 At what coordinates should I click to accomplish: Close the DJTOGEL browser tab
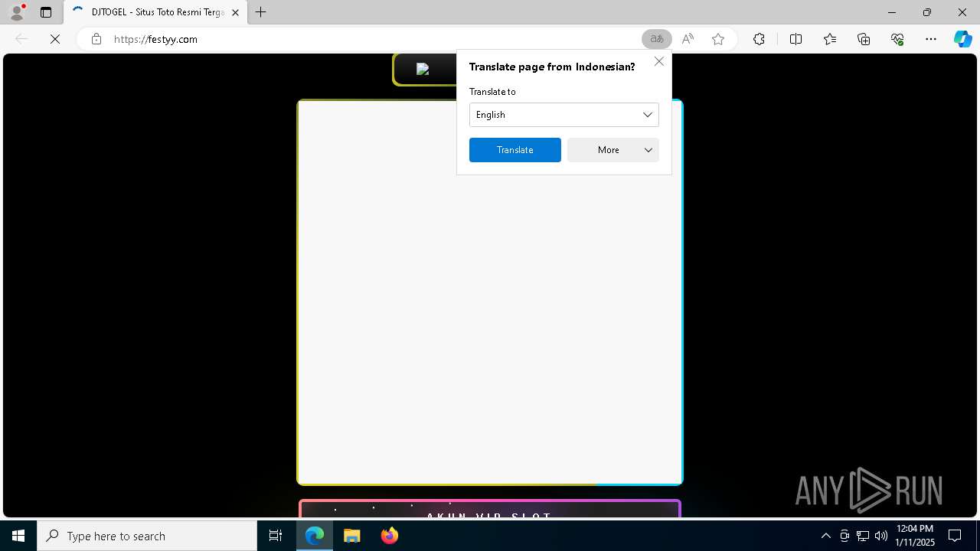click(x=235, y=12)
